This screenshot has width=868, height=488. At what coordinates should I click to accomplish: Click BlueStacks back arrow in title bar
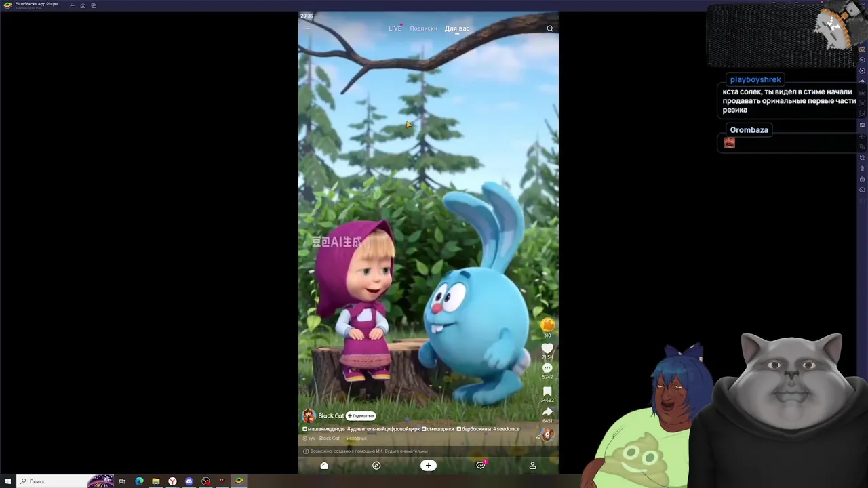coord(72,5)
